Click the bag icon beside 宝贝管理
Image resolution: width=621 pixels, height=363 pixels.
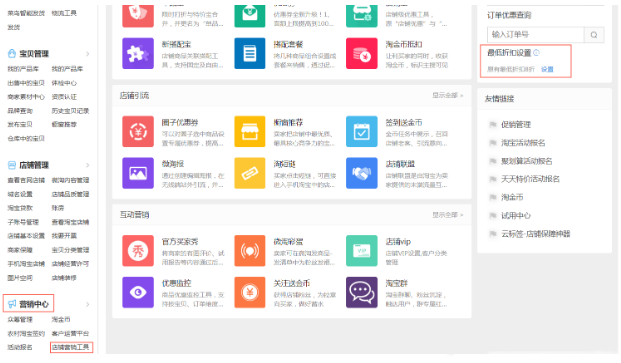12,53
